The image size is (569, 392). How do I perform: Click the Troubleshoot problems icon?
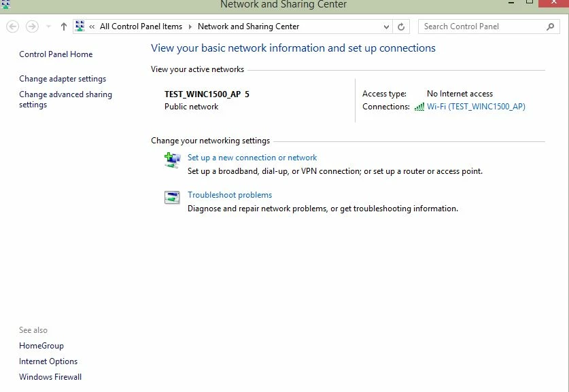coord(172,198)
